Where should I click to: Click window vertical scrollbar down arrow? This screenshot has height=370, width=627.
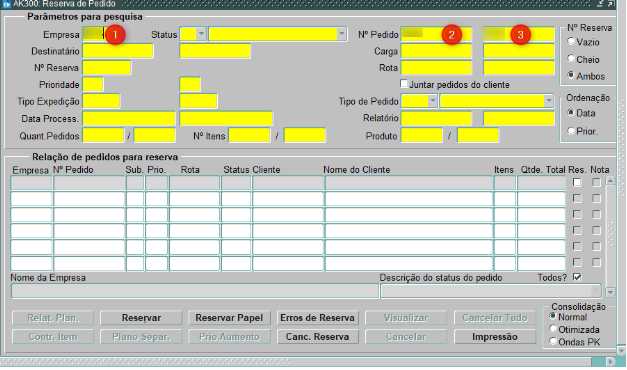(x=621, y=351)
